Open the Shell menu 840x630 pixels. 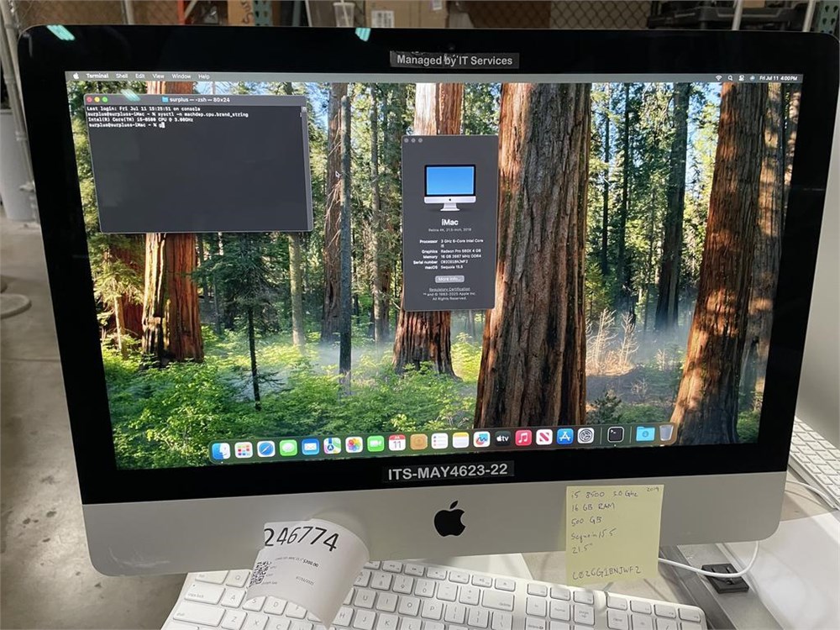[x=122, y=76]
